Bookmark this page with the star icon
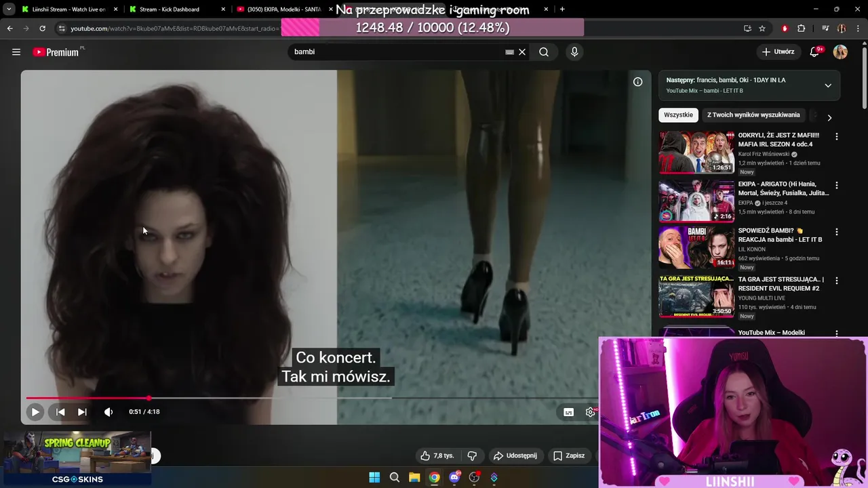868x488 pixels. click(762, 28)
